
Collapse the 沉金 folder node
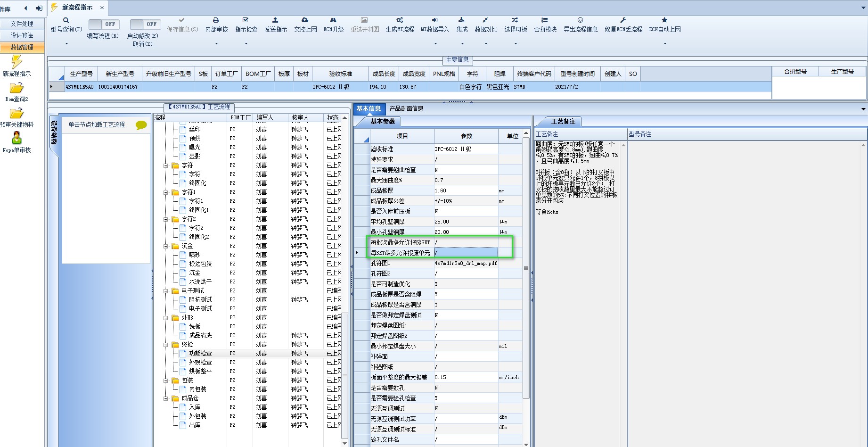pyautogui.click(x=166, y=246)
